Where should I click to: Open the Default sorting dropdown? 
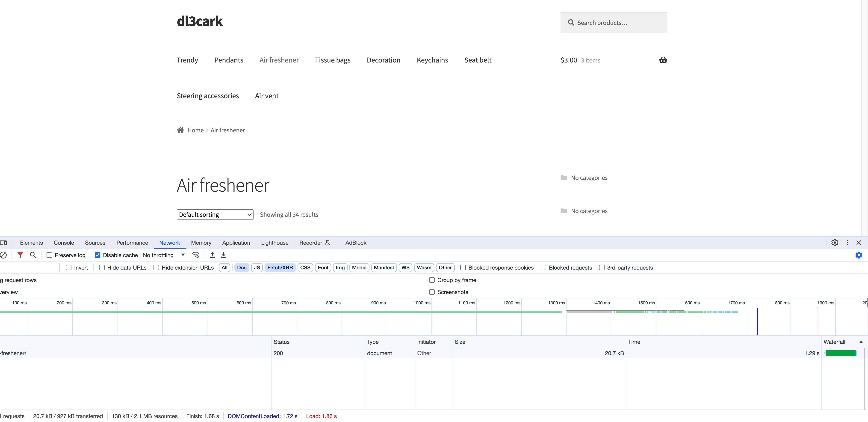[215, 214]
